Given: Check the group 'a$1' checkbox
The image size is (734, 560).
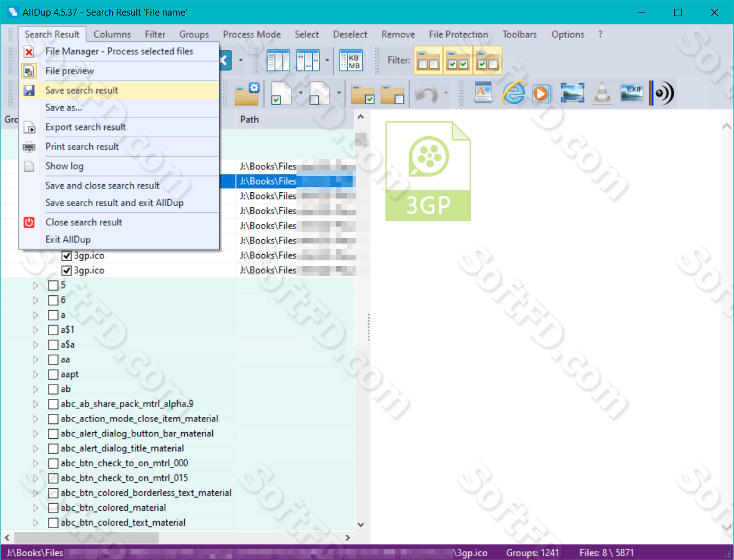Looking at the screenshot, I should tap(54, 330).
